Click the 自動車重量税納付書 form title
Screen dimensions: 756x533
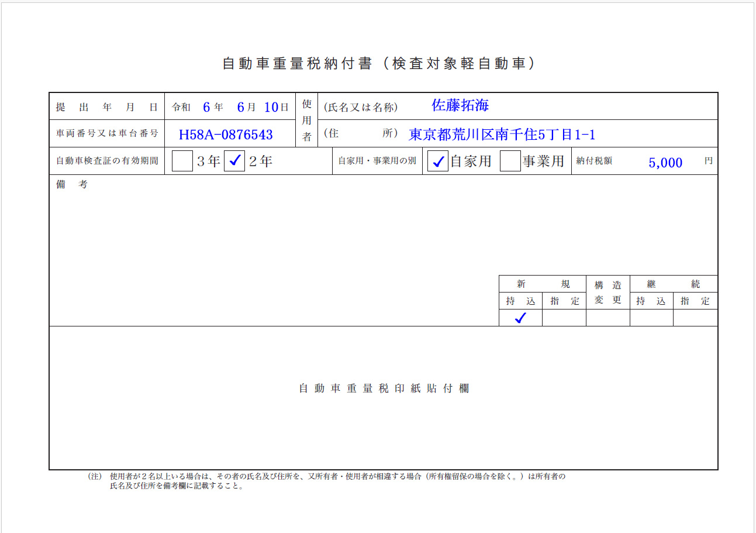pos(379,64)
